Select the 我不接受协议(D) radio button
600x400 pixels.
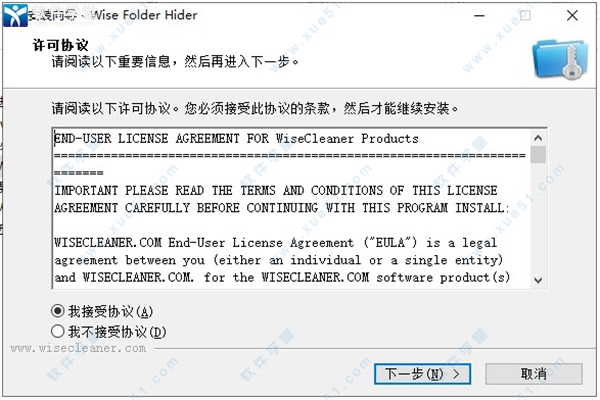tap(58, 331)
